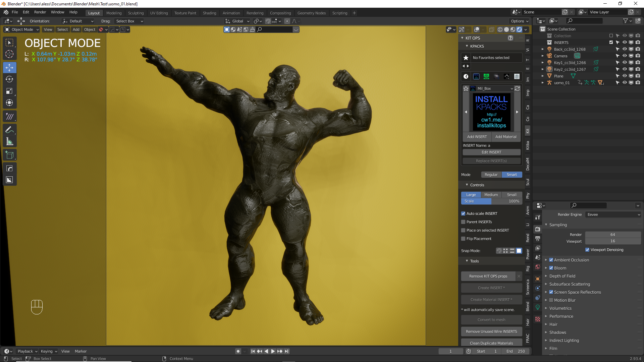Click the favorites star icon
The width and height of the screenshot is (644, 362).
point(466,58)
